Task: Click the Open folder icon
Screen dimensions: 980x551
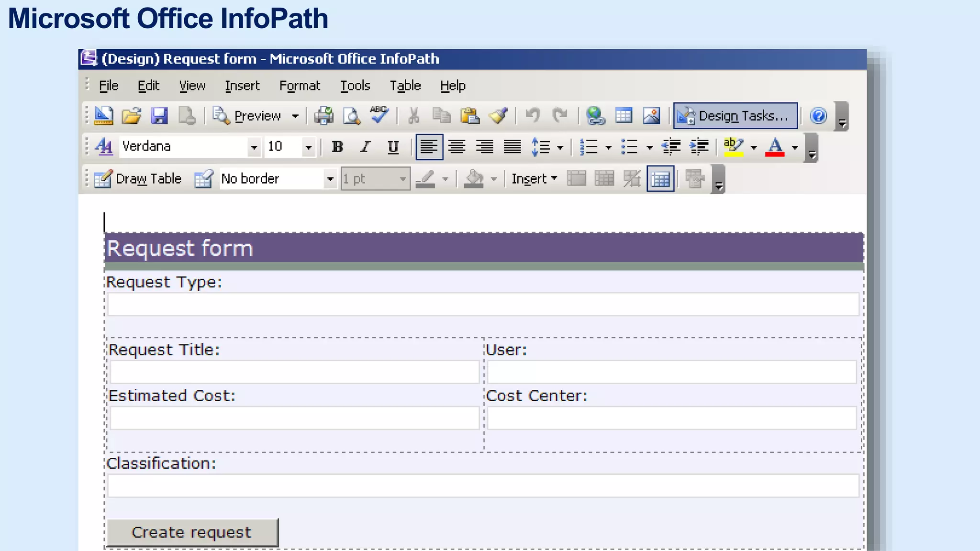Action: (x=131, y=116)
